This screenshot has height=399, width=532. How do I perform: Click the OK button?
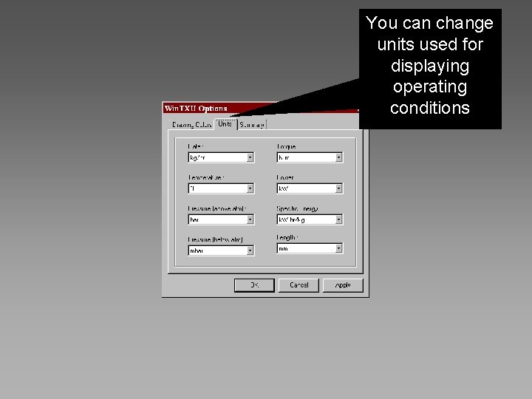(254, 285)
